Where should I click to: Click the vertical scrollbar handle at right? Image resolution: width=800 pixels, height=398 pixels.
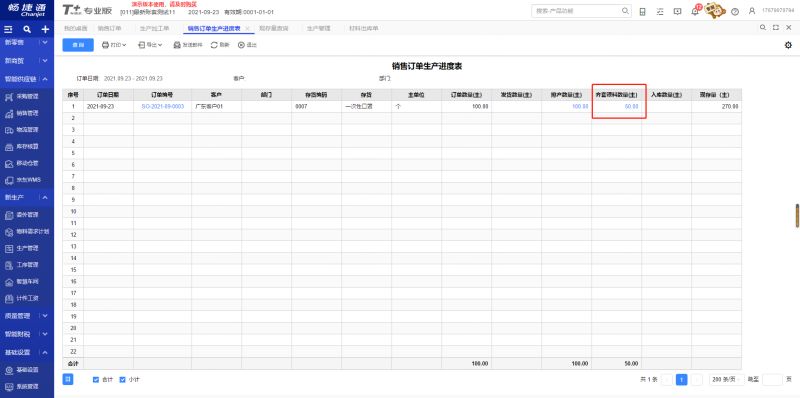coord(797,215)
